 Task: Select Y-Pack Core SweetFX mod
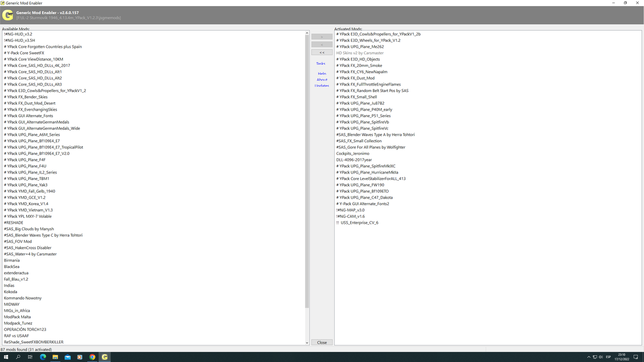24,53
